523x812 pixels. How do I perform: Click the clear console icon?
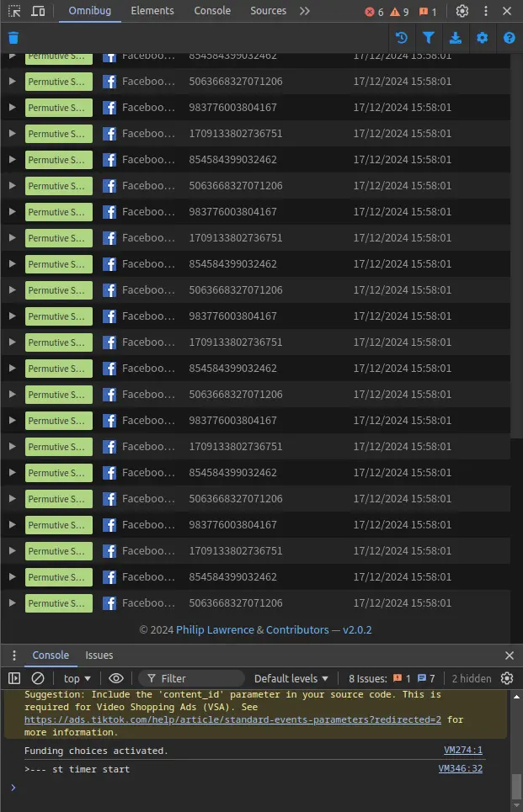coord(38,678)
